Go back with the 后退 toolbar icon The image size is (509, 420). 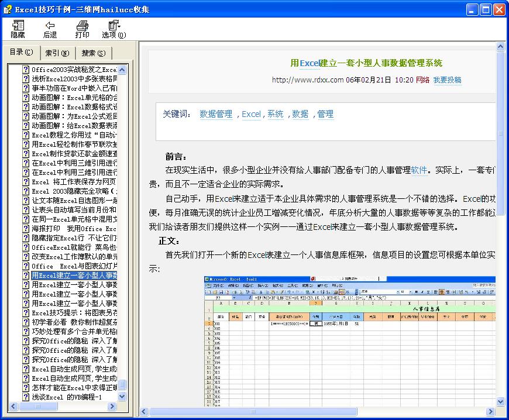point(50,29)
